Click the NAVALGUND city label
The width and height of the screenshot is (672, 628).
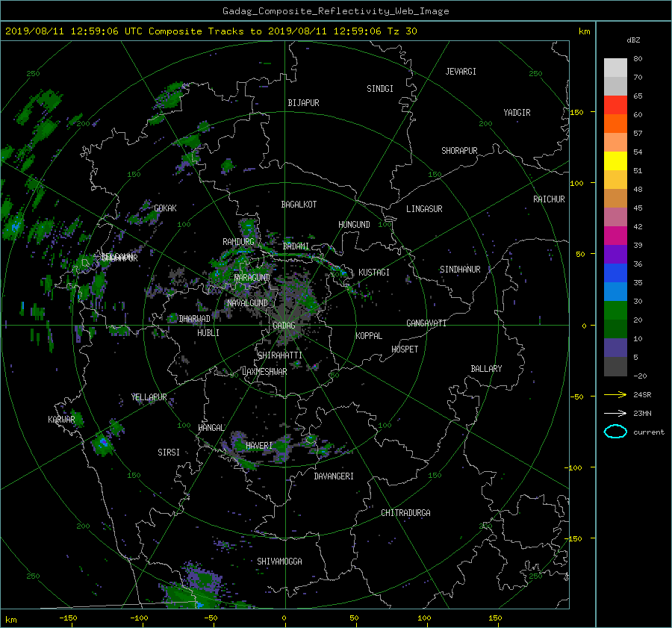pos(247,303)
